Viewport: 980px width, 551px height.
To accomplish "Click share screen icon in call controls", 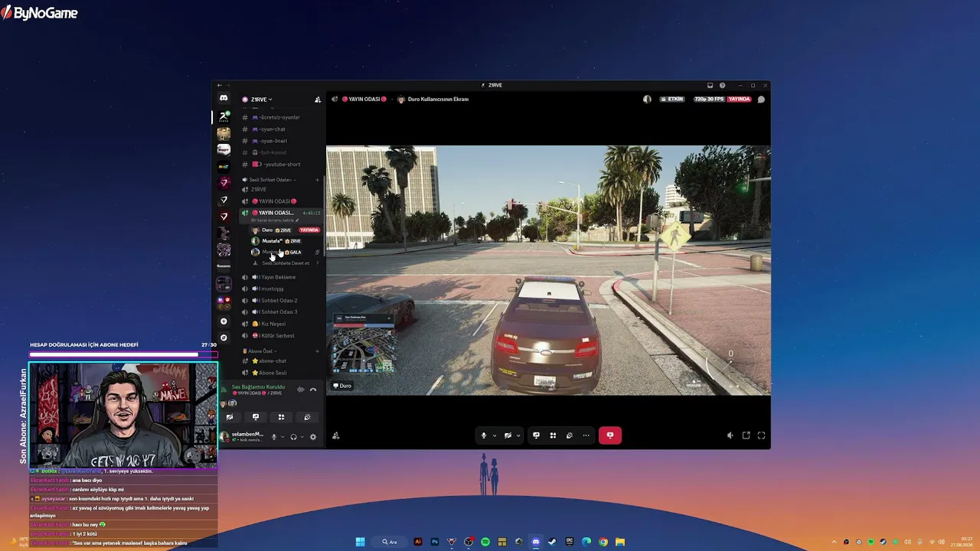I will point(536,435).
